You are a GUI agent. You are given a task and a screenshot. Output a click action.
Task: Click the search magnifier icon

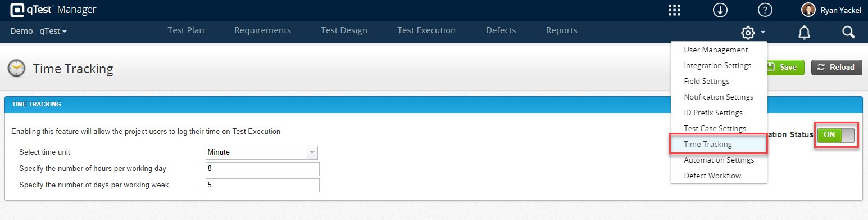pyautogui.click(x=848, y=33)
